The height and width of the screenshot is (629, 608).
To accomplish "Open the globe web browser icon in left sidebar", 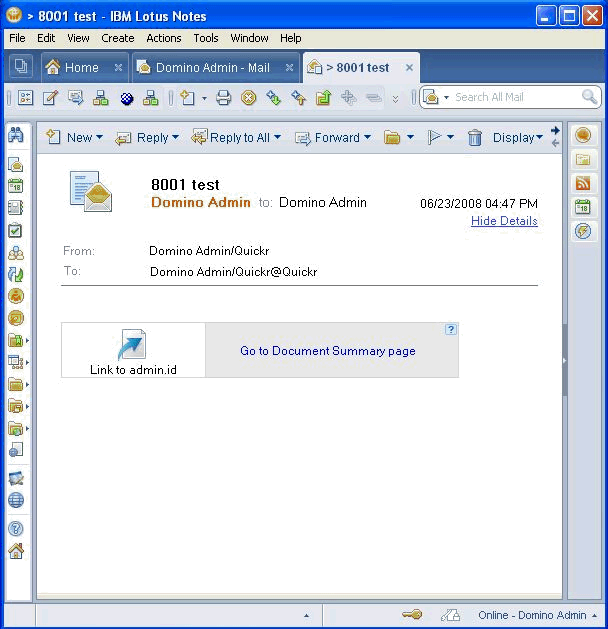I will [16, 500].
